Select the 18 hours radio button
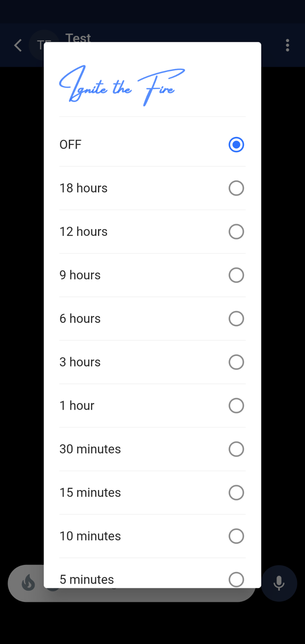Viewport: 305px width, 644px height. [236, 188]
